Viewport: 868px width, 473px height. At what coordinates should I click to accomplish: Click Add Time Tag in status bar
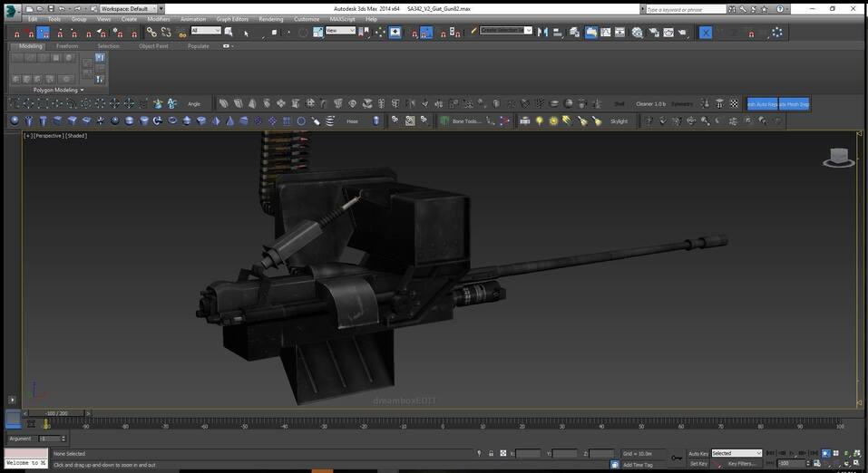point(638,464)
